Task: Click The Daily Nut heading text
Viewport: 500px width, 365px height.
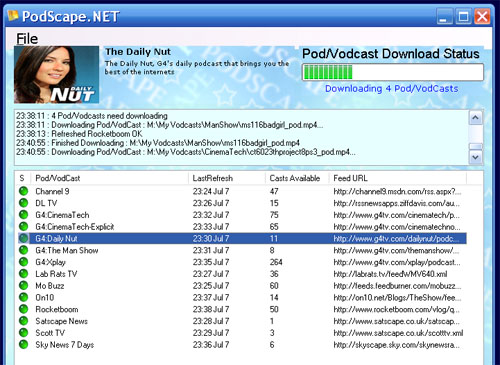Action: coord(138,52)
